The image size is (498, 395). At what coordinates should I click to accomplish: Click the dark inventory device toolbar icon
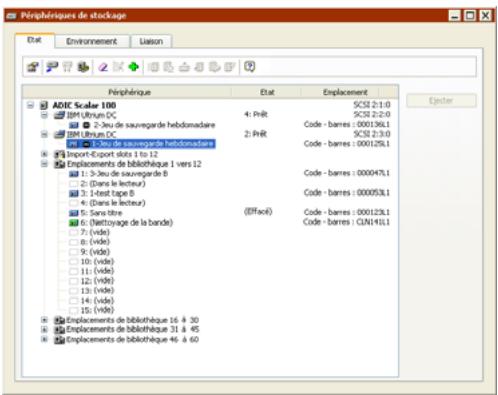click(x=83, y=67)
